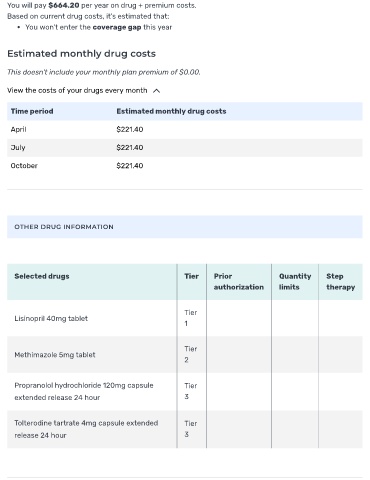Click the 'Step therapy' column header

click(340, 282)
